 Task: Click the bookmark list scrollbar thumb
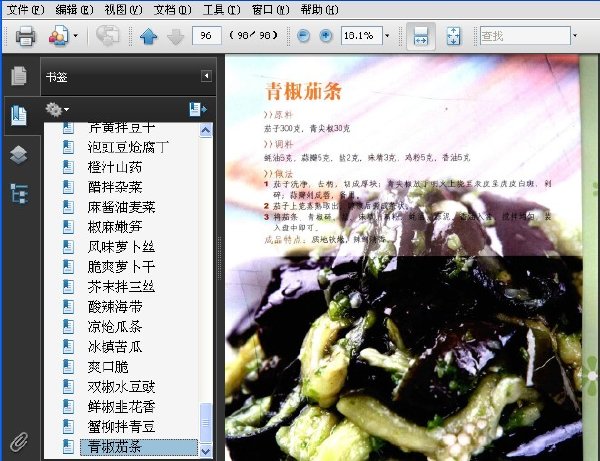coord(205,422)
